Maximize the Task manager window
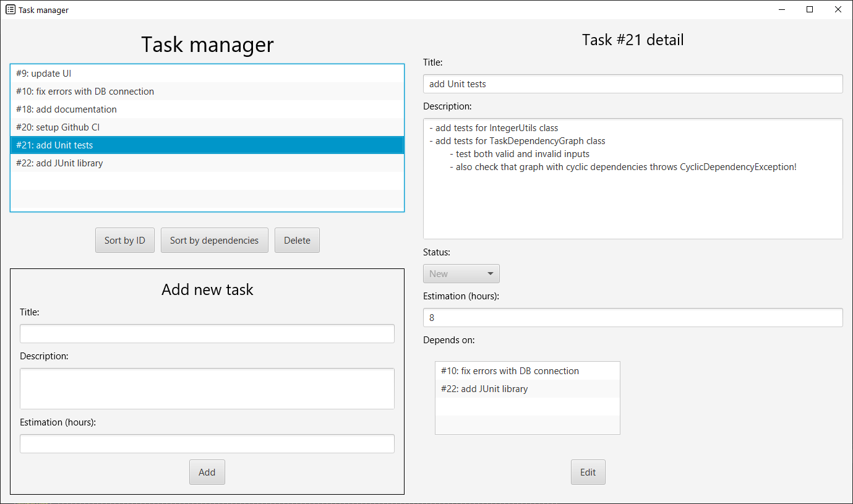853x504 pixels. (810, 10)
